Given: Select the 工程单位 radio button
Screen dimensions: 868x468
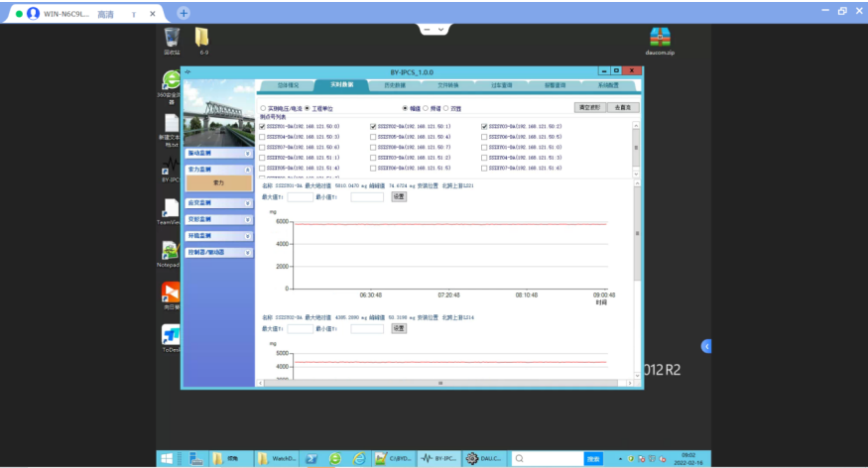Looking at the screenshot, I should [307, 108].
